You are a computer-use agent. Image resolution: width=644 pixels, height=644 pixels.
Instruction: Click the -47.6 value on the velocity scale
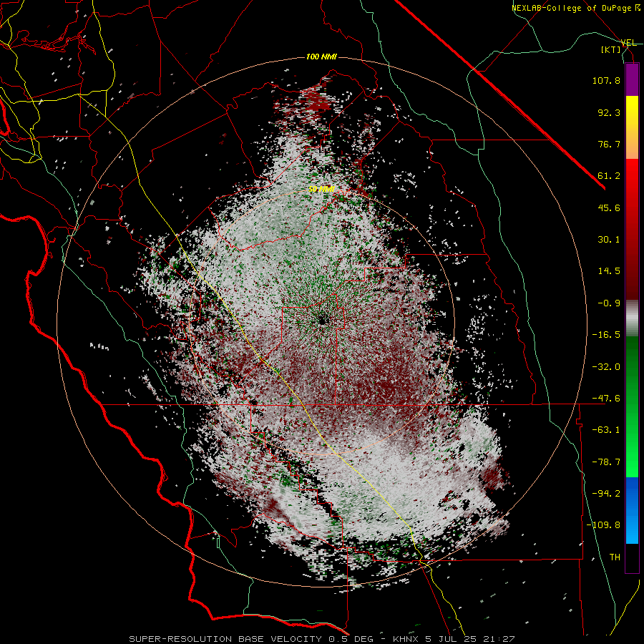click(606, 399)
